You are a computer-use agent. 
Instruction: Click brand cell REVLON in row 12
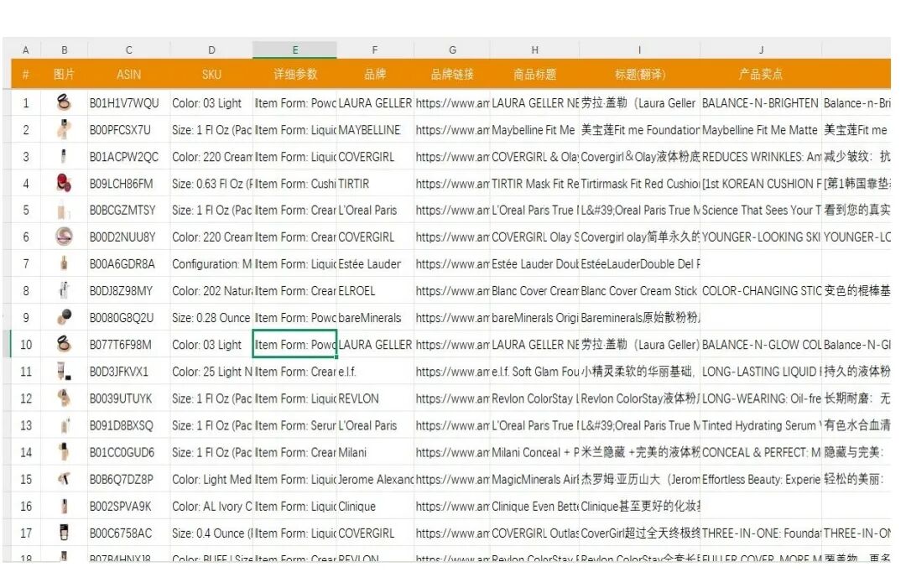(x=376, y=398)
